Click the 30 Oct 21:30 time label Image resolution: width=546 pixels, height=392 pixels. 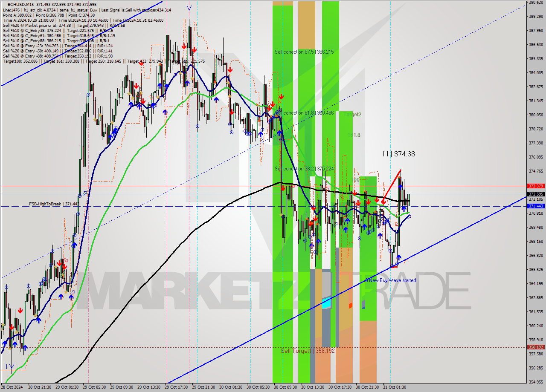click(367, 387)
